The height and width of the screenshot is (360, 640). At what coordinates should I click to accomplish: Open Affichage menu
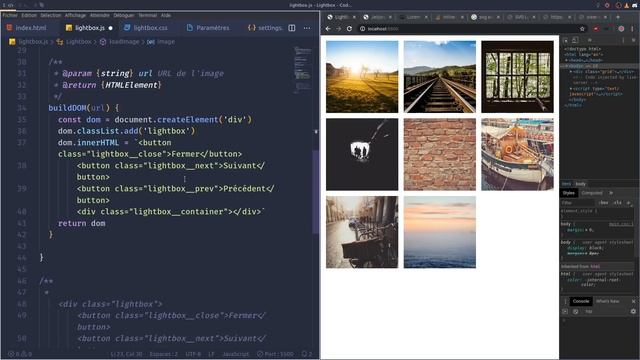[x=76, y=15]
